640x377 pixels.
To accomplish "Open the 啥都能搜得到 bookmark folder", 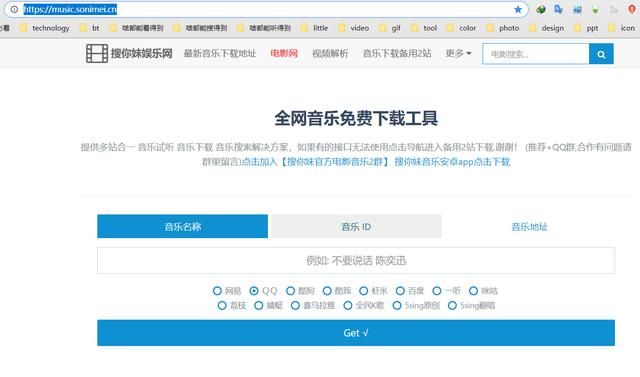I will coord(200,28).
